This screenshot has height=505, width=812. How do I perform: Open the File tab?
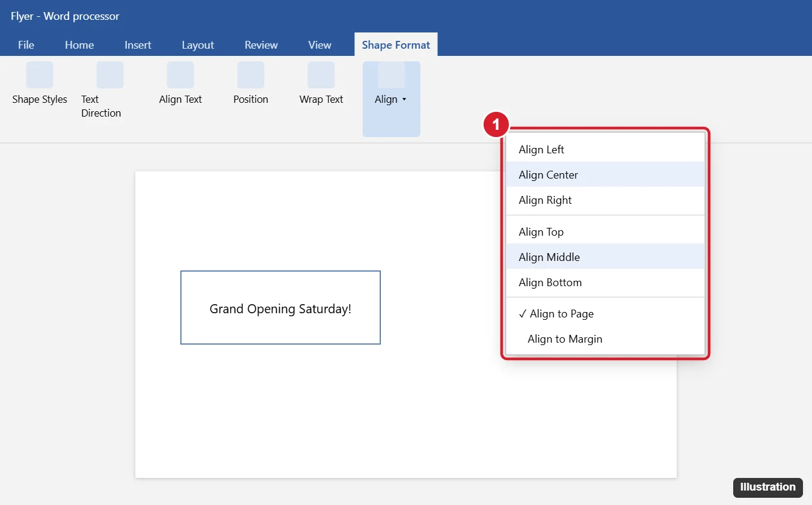pyautogui.click(x=26, y=45)
